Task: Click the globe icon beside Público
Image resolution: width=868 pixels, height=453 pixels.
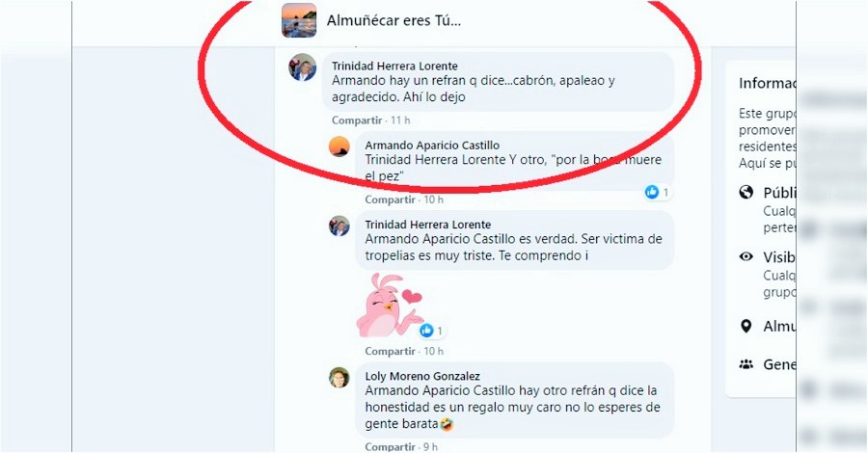Action: point(746,193)
